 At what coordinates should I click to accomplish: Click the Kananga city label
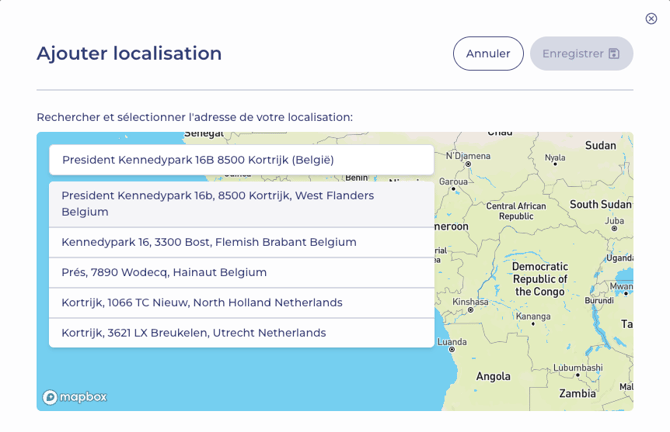533,317
